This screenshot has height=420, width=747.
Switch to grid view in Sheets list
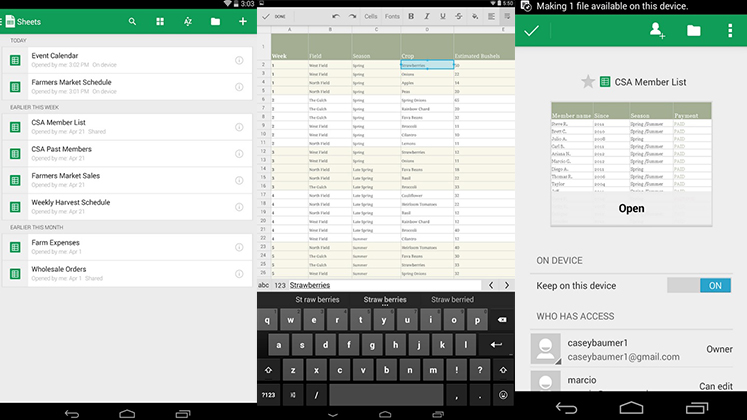click(x=160, y=21)
